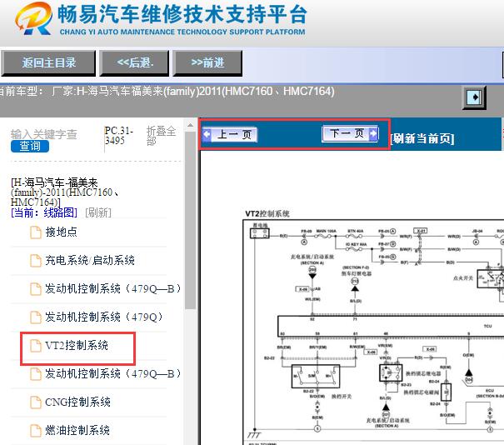Click document icon beside 燃油控制系统
Viewport: 504px width, 445px height.
click(x=36, y=431)
